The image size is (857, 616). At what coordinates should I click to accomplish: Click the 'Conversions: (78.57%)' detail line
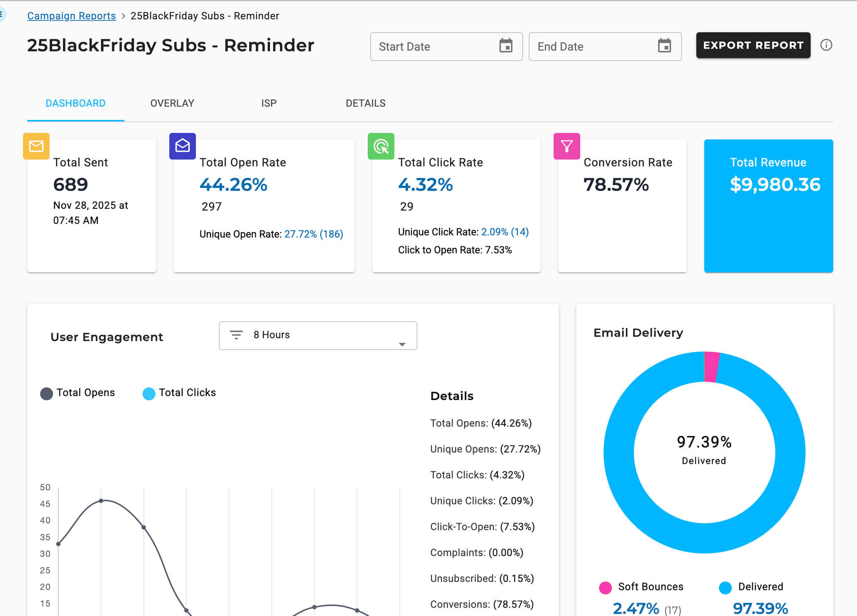(x=482, y=604)
